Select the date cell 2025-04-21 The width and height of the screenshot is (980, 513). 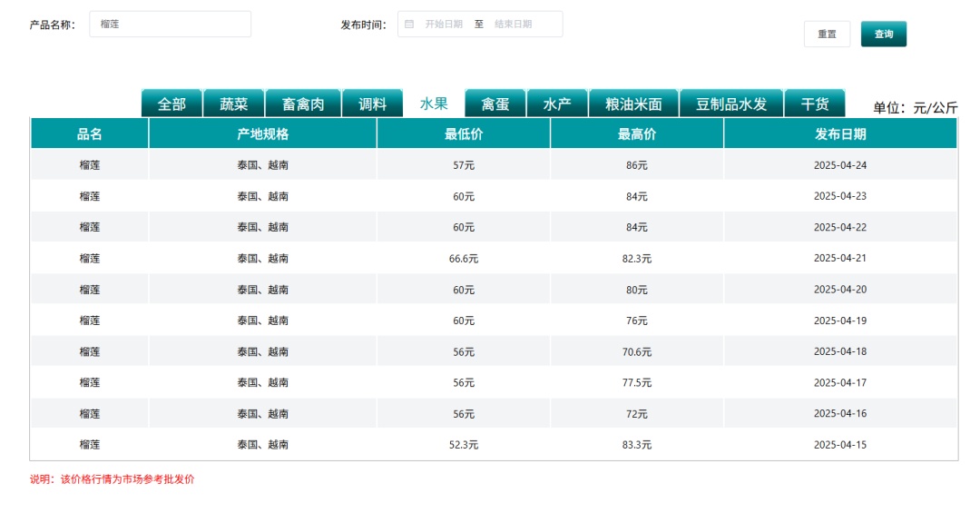(x=840, y=258)
